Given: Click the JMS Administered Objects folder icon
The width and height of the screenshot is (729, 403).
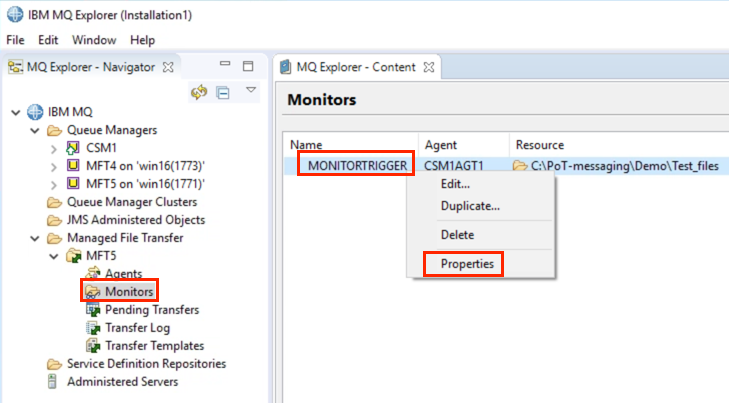Looking at the screenshot, I should pyautogui.click(x=54, y=220).
